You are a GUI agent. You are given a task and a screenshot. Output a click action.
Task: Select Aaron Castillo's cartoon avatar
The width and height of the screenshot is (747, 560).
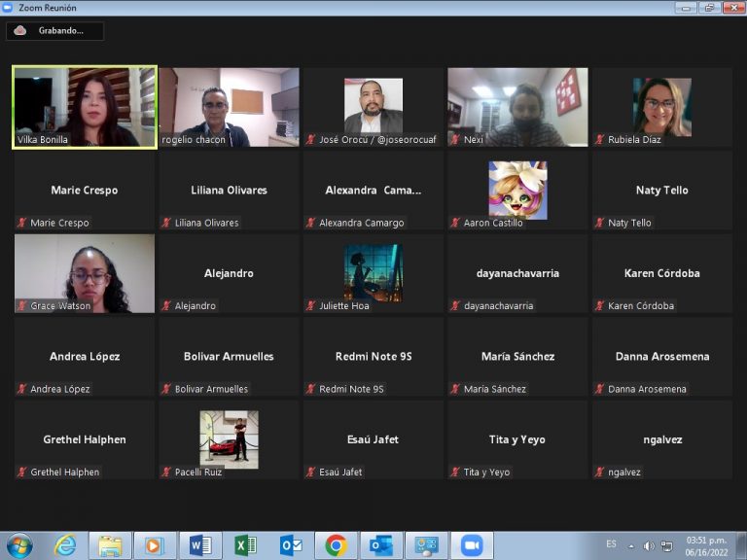pos(517,190)
